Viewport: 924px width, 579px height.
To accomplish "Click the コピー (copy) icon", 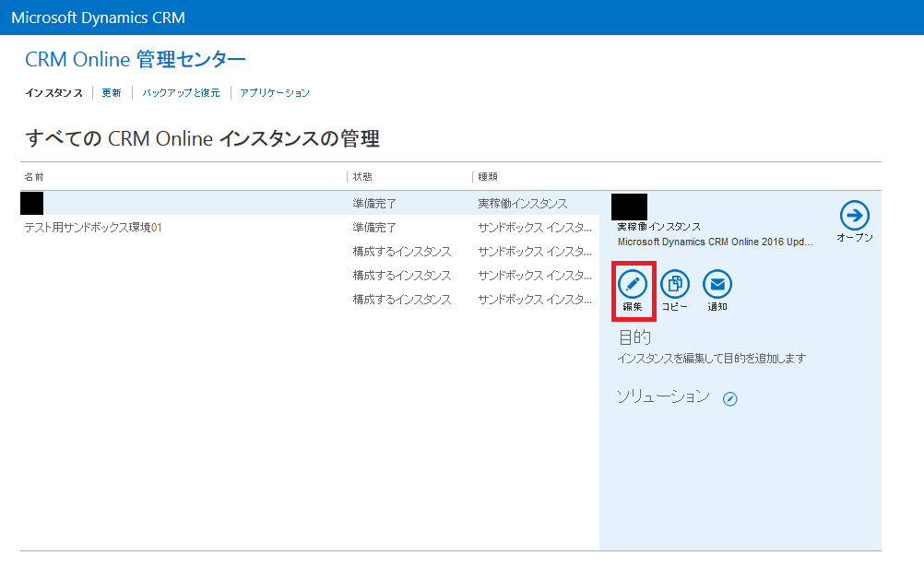I will point(675,285).
